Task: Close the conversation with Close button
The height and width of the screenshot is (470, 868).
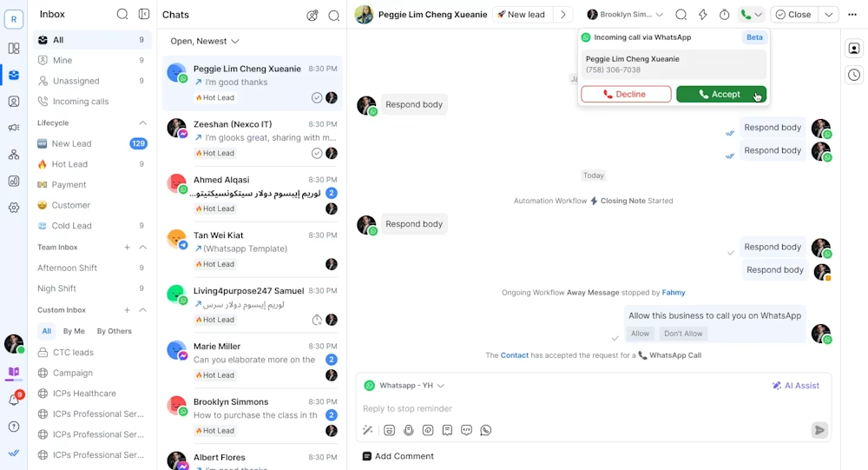Action: click(x=794, y=15)
